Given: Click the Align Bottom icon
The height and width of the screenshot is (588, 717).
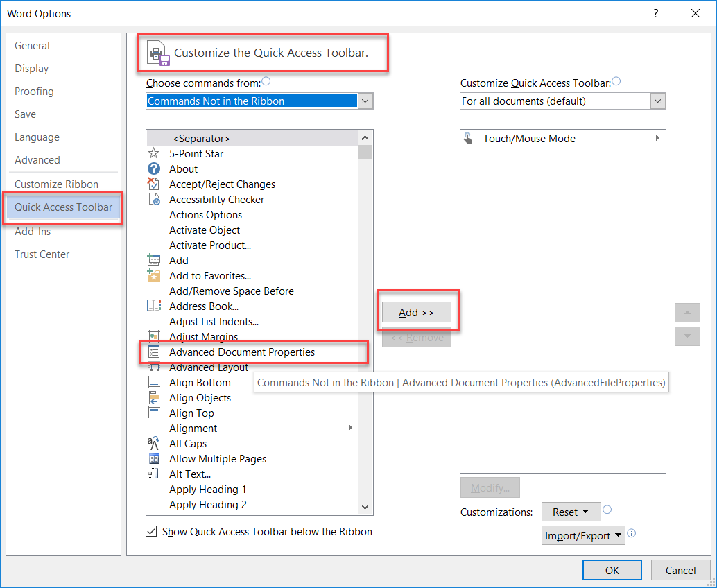Looking at the screenshot, I should [x=154, y=382].
